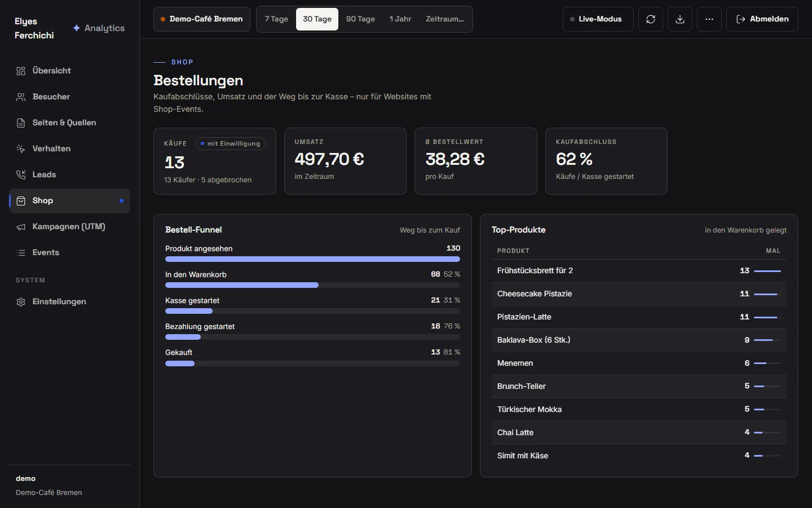Image resolution: width=812 pixels, height=508 pixels.
Task: Open the custom Zeitraum… range picker
Action: pyautogui.click(x=445, y=19)
